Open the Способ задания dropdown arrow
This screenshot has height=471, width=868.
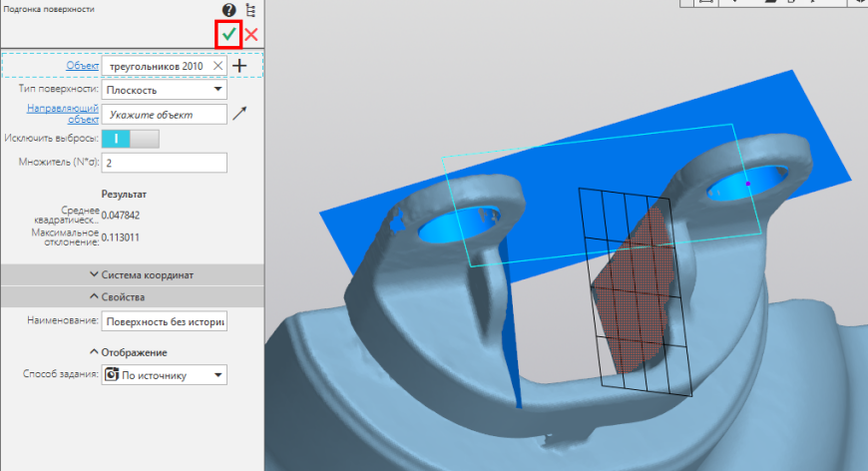pos(218,374)
